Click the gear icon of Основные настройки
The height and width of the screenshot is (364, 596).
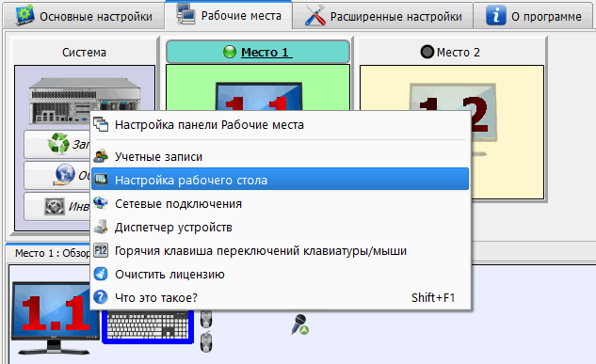(x=24, y=15)
